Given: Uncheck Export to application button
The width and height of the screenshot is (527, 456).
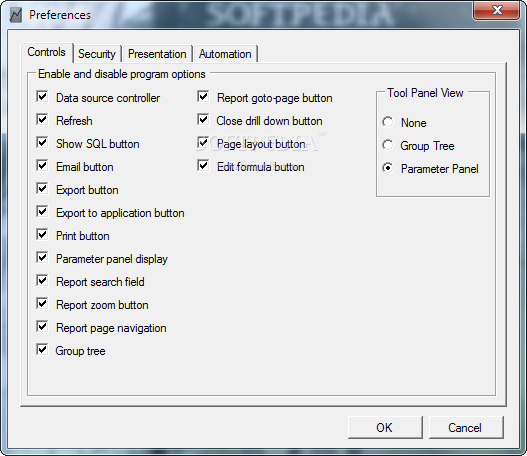Looking at the screenshot, I should tap(42, 211).
